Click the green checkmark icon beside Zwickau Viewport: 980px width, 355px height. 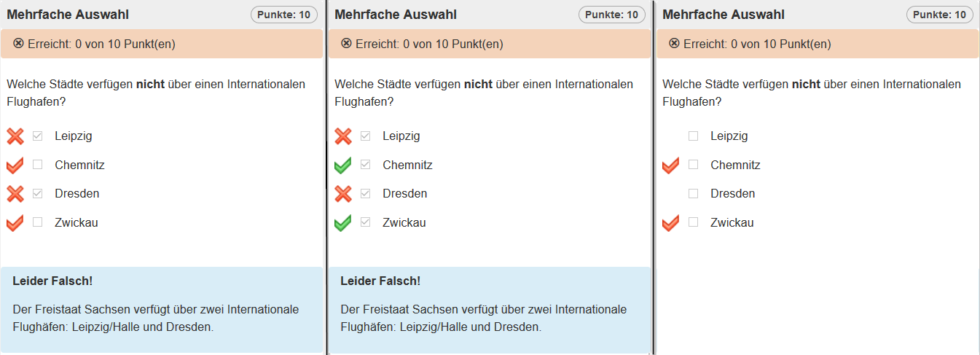pos(342,223)
